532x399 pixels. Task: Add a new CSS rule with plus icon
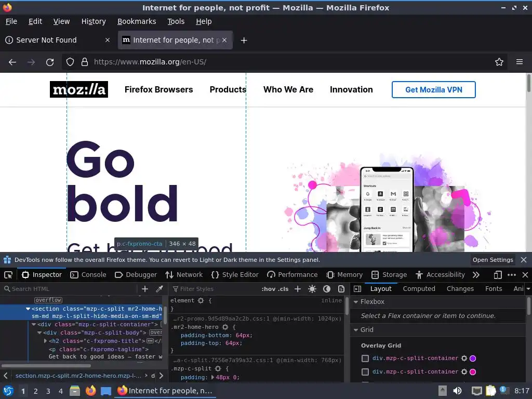[x=298, y=289]
